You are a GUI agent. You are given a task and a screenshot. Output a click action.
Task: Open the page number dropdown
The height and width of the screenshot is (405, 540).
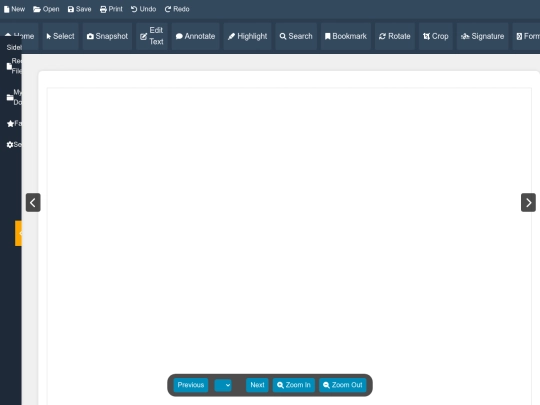[223, 385]
